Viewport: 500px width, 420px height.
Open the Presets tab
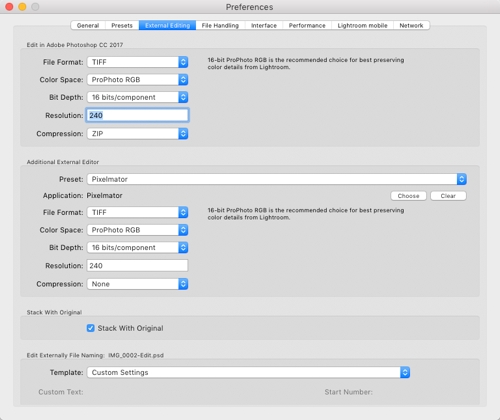pos(122,26)
